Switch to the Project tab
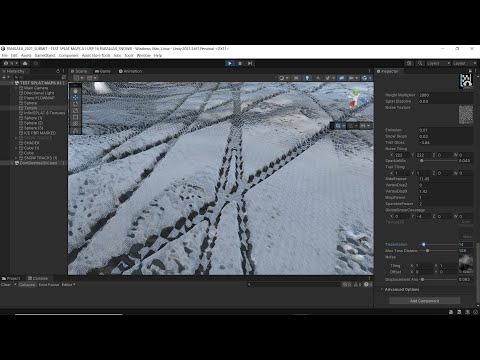Screen dimensions: 480x360 [x=11, y=278]
